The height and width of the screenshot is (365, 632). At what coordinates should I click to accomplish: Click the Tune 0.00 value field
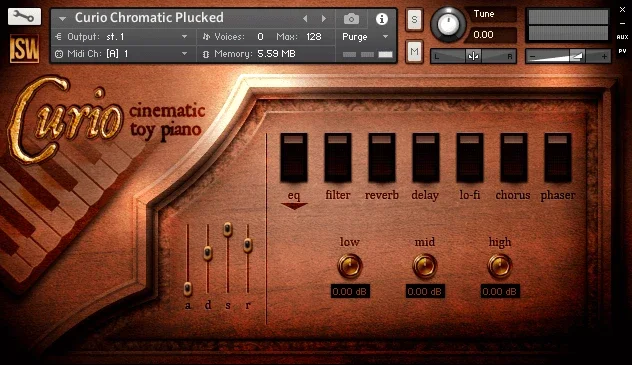tap(490, 35)
